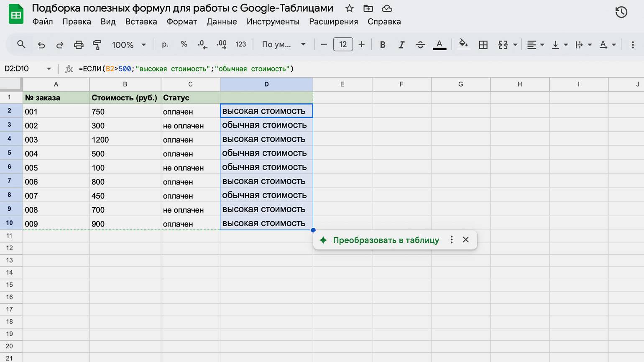This screenshot has height=362, width=644.
Task: Click Преобразовать в таблицу suggestion
Action: (386, 240)
